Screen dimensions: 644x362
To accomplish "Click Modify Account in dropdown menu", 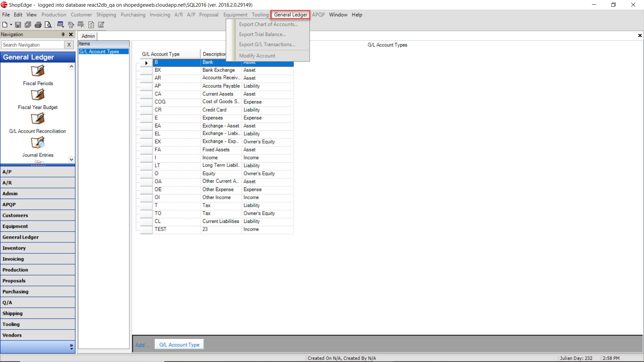I will [257, 55].
